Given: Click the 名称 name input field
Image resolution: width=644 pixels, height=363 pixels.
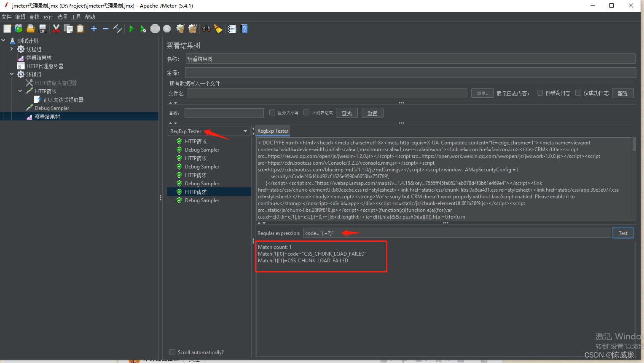Looking at the screenshot, I should point(411,59).
